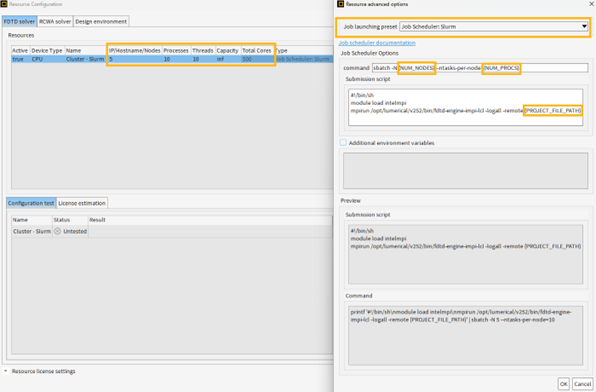This screenshot has width=596, height=392.
Task: Switch to License estimation tab
Action: (x=82, y=203)
